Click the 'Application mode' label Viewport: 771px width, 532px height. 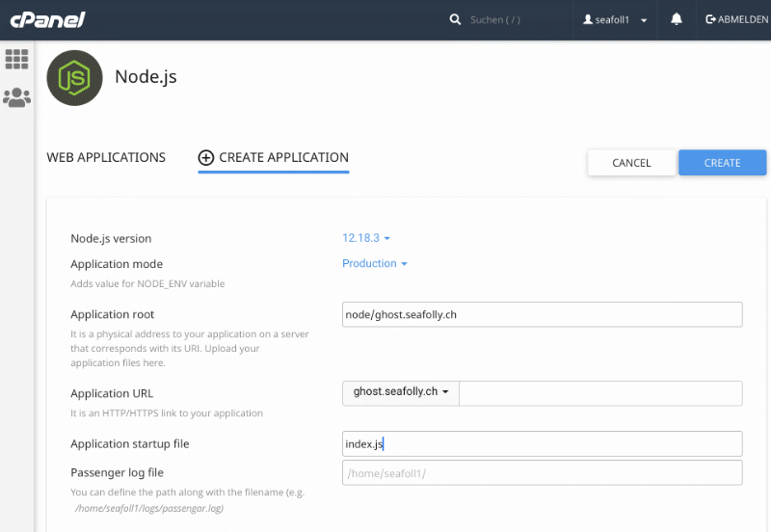point(117,264)
